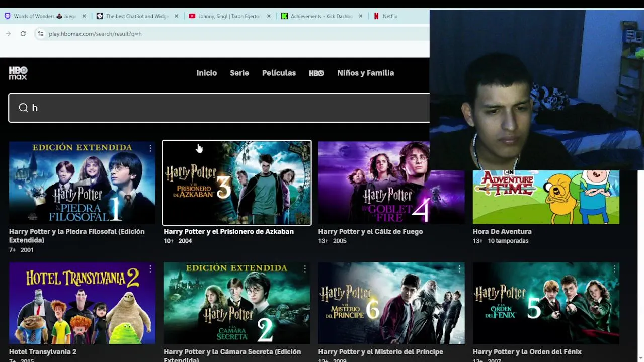This screenshot has height=362, width=644.
Task: Click title 'Harry Potter y el Prisionero de Azkaban'
Action: pos(228,232)
